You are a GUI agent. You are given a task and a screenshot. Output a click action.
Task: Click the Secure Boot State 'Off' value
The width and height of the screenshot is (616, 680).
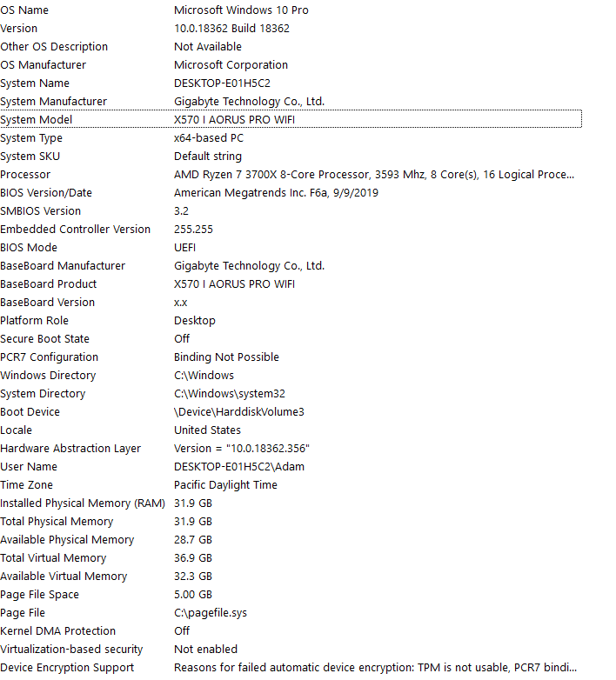[x=182, y=338]
